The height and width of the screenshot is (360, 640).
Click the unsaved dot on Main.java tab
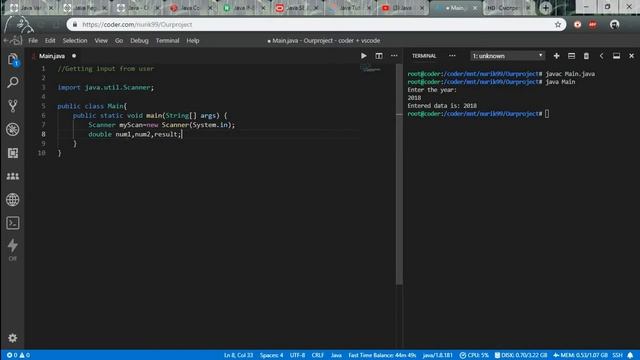tap(74, 56)
